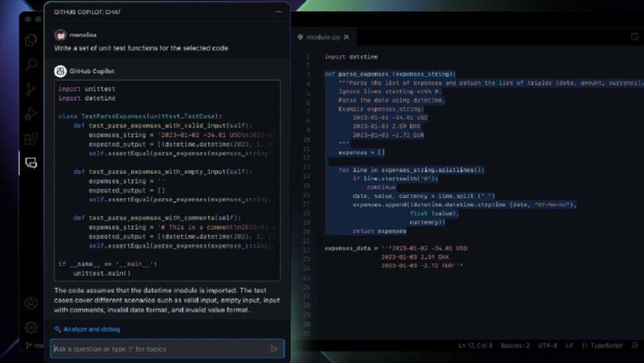The width and height of the screenshot is (644, 363).
Task: Click the Python file icon on module.py tab
Action: (x=301, y=37)
